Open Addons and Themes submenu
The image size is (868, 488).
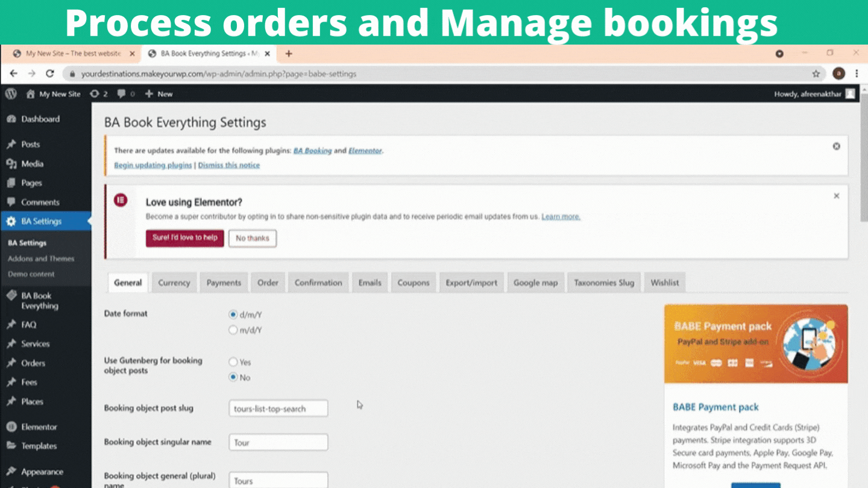(x=41, y=258)
